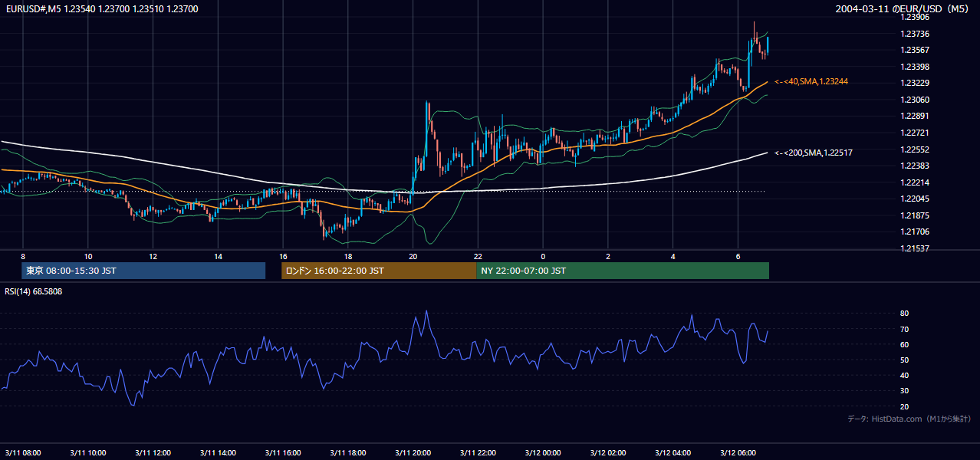Select the London 16:00-22:00 JST session bar
980x460 pixels.
tap(379, 271)
